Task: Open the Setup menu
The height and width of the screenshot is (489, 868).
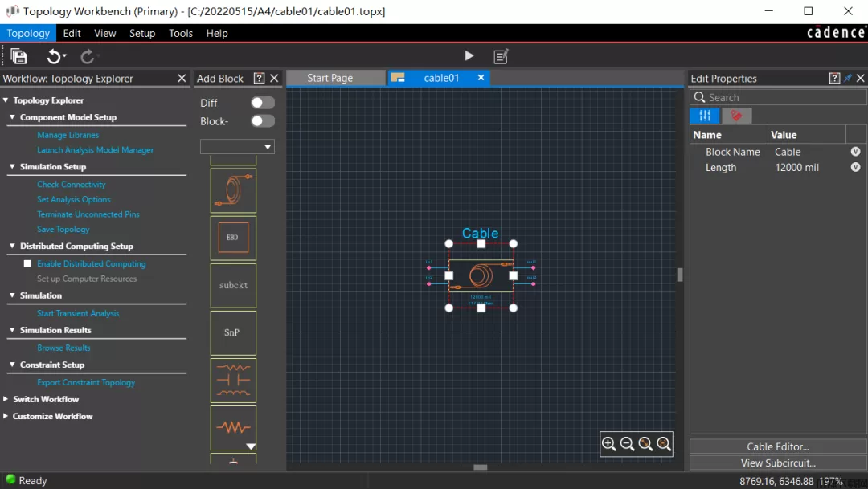Action: coord(142,33)
